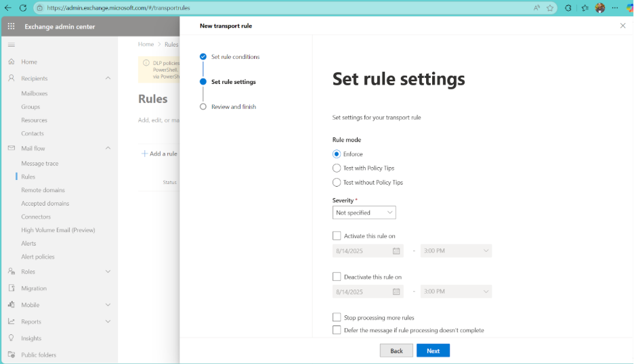
Task: Open the app launcher waffle icon
Action: coord(11,26)
